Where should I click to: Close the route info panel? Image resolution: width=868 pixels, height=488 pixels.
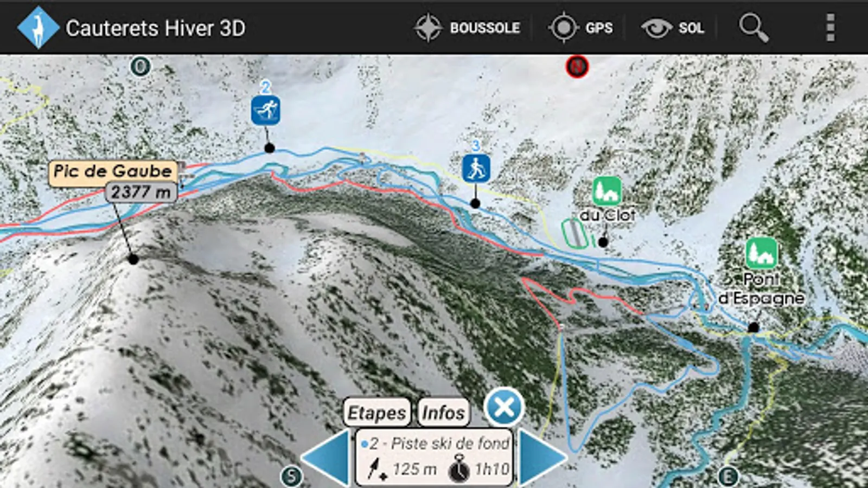click(x=504, y=407)
